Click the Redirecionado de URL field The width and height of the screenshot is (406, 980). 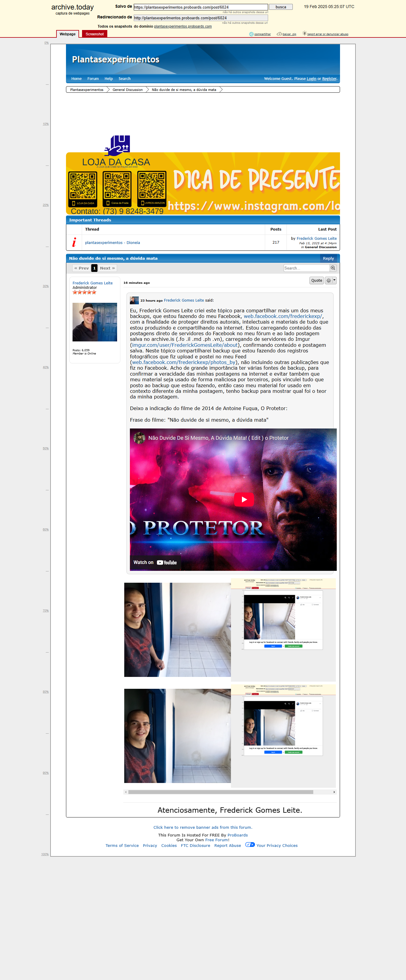[x=201, y=18]
